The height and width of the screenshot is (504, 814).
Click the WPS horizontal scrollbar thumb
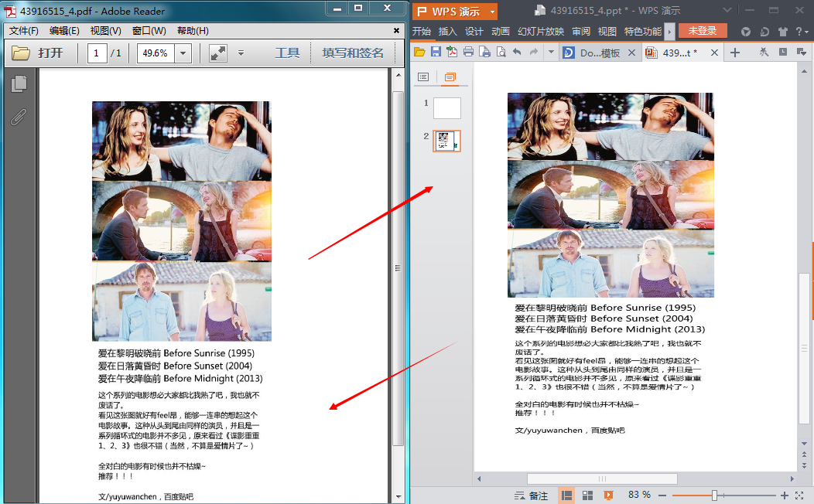(602, 478)
